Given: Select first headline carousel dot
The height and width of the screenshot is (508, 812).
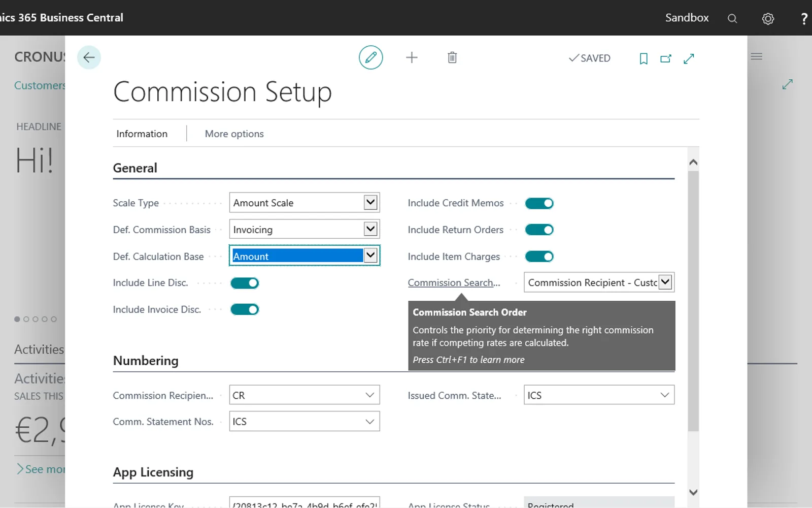Looking at the screenshot, I should pos(17,319).
